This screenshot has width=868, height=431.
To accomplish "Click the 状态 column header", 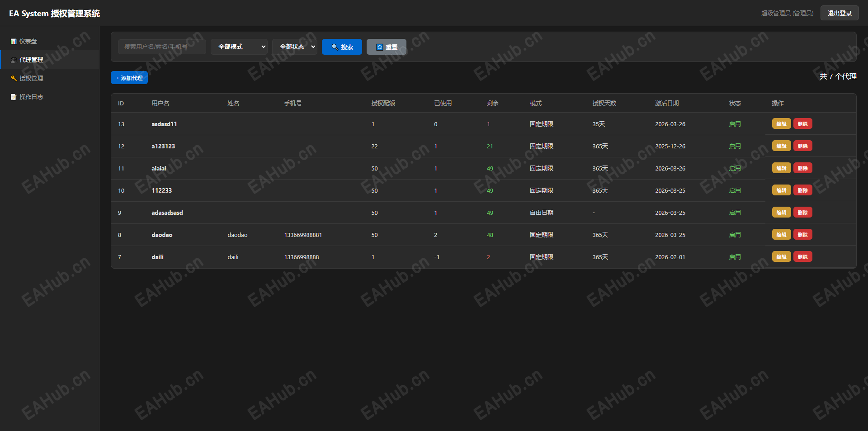I will pos(735,103).
